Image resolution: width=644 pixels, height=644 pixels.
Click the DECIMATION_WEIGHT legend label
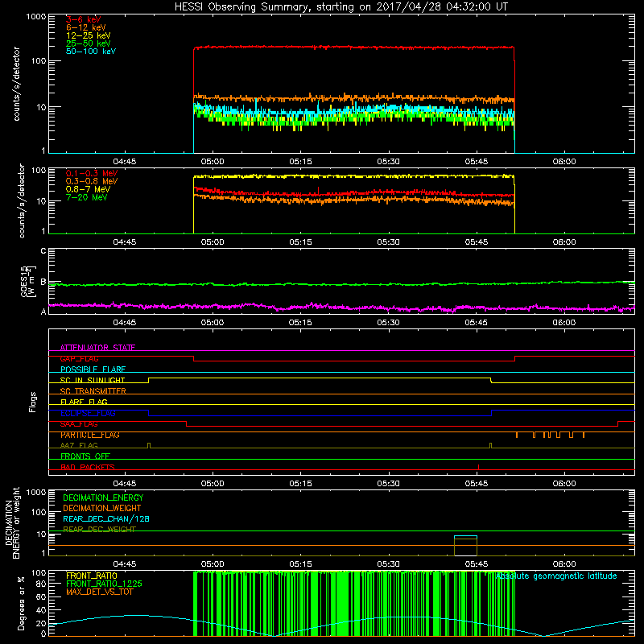101,508
